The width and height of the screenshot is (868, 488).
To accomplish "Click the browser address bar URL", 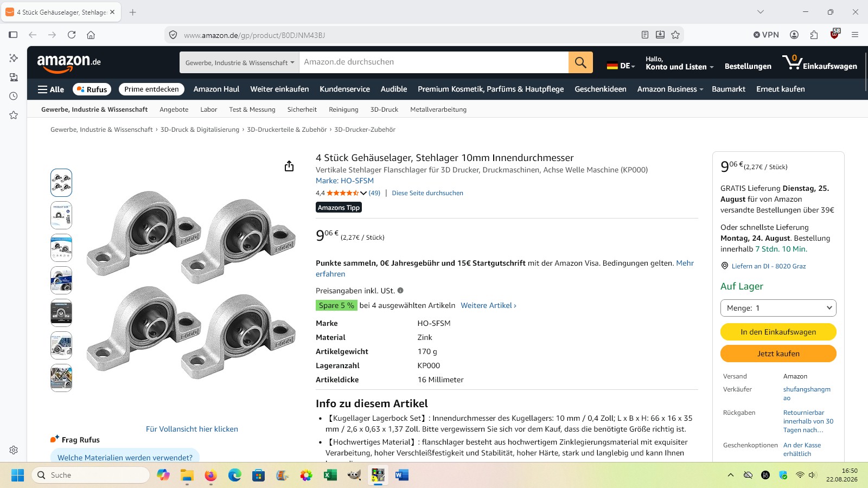I will coord(254,35).
